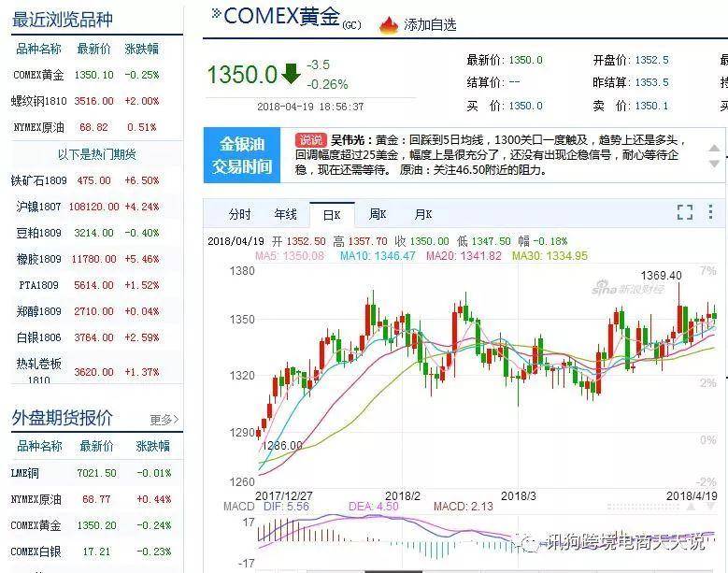Screen dimensions: 728x573
Task: Open COMEX白银 quote
Action: pos(36,552)
